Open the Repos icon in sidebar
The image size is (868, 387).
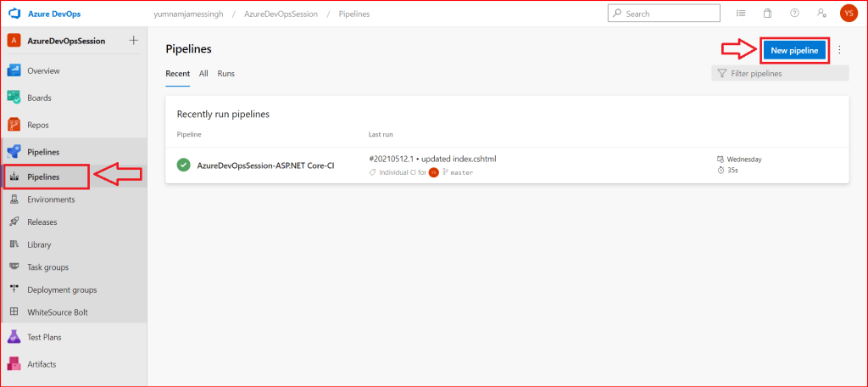pyautogui.click(x=14, y=125)
